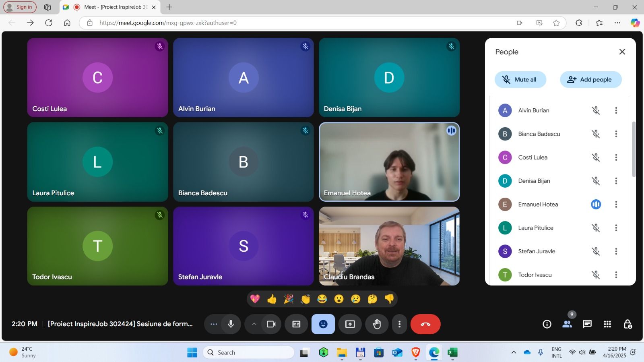Screen dimensions: 644x362
Task: Raise your hand
Action: point(377,324)
